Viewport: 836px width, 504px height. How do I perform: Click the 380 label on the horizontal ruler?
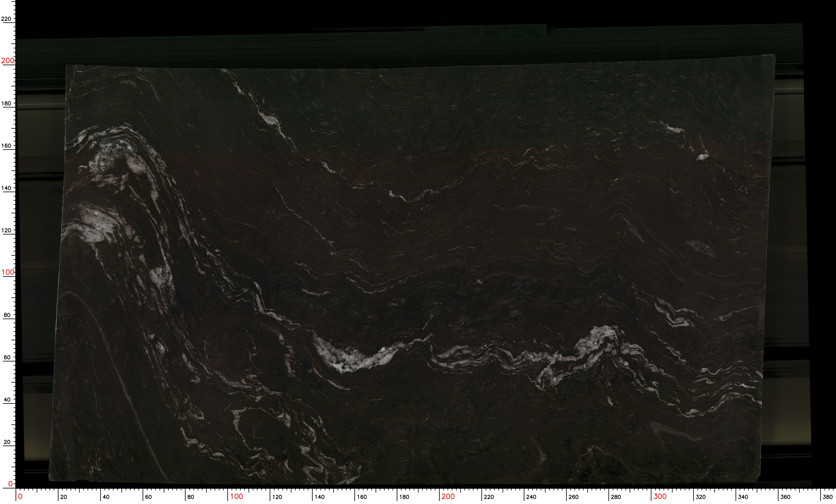[x=827, y=497]
